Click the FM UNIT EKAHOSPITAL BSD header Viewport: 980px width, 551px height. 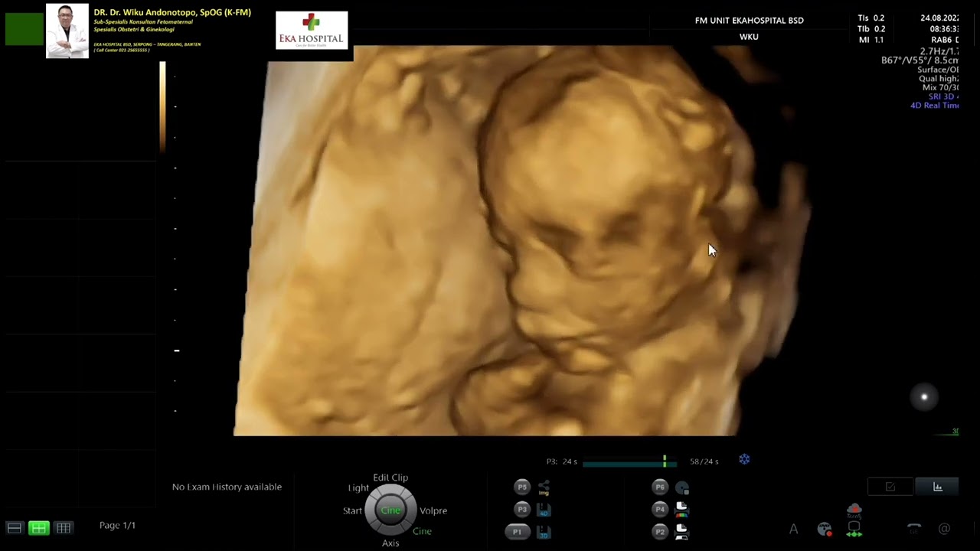(x=750, y=21)
